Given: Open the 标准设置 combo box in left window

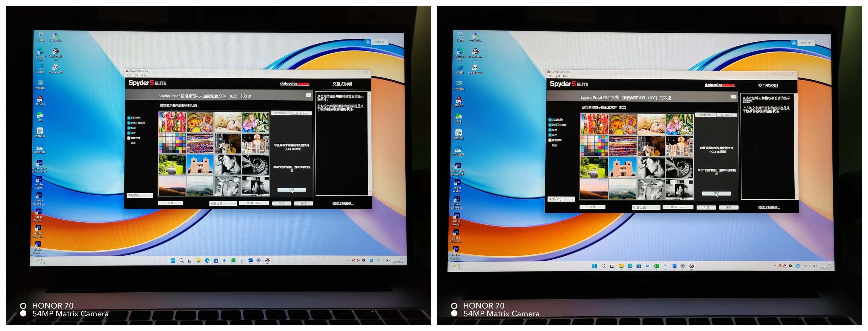Looking at the screenshot, I should tap(223, 203).
